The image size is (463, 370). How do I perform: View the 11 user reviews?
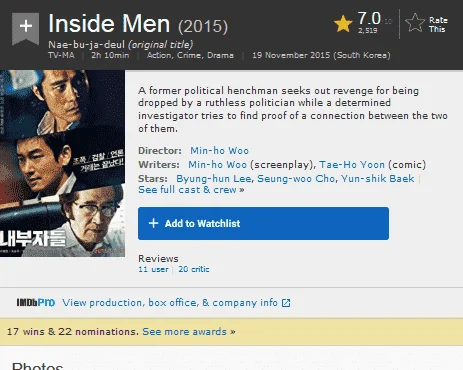click(x=153, y=269)
